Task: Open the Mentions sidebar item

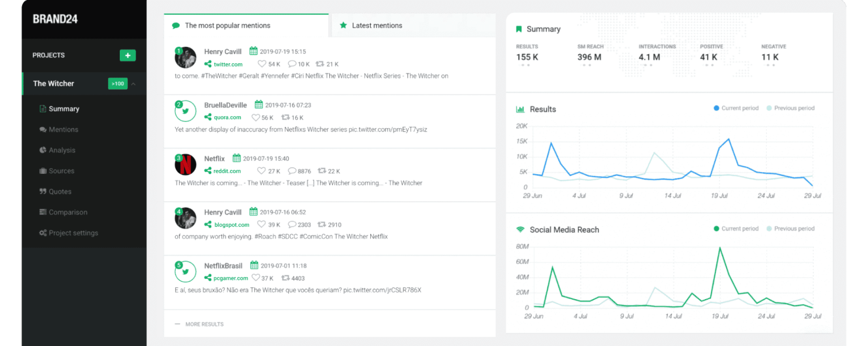Action: pos(63,130)
